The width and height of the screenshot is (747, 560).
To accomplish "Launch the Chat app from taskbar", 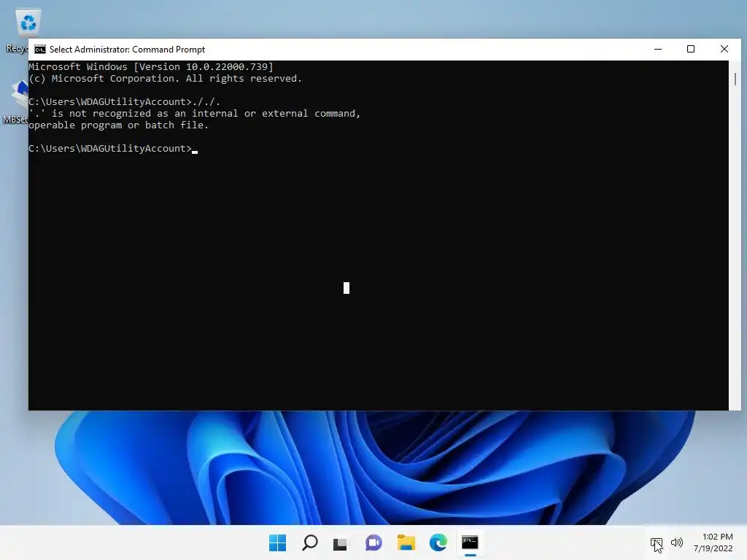I will coord(373,542).
